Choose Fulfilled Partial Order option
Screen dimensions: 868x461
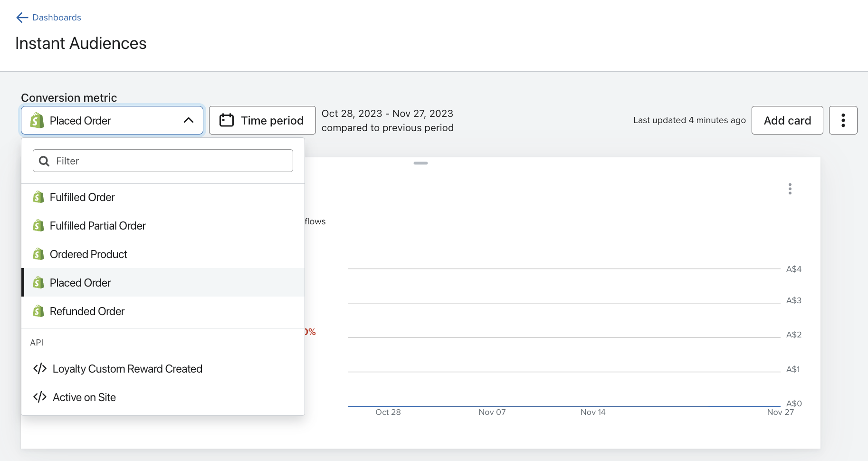[163, 226]
